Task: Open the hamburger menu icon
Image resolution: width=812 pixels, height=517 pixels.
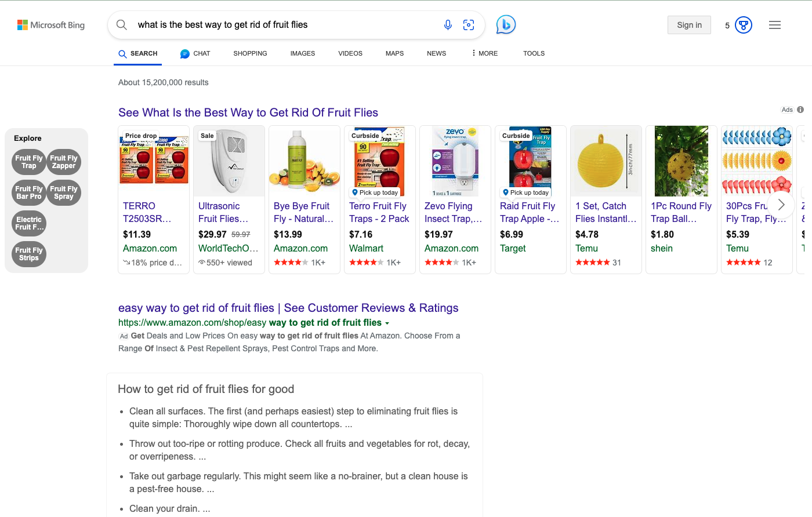Action: coord(775,24)
